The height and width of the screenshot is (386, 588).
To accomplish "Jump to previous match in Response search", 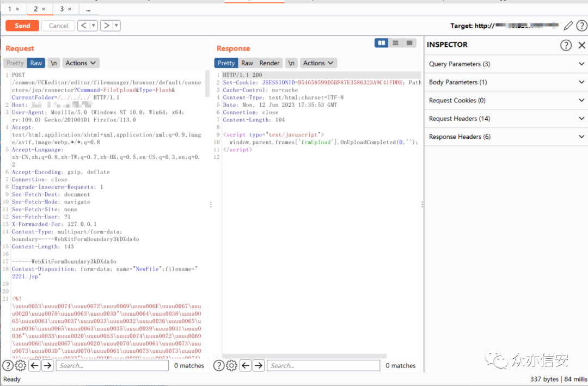I will tap(246, 365).
